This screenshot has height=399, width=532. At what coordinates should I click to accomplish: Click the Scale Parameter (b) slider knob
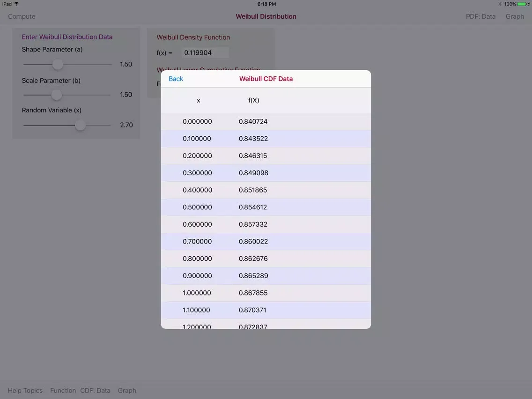pos(57,95)
